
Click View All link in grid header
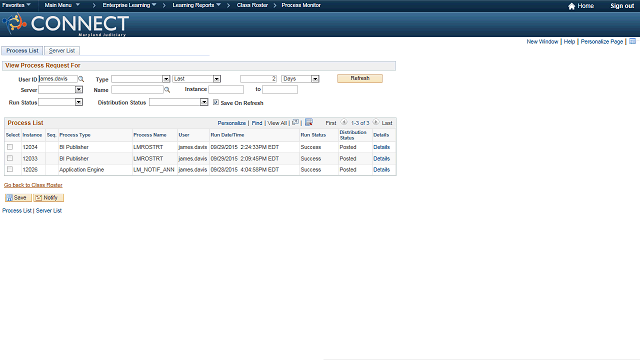277,123
